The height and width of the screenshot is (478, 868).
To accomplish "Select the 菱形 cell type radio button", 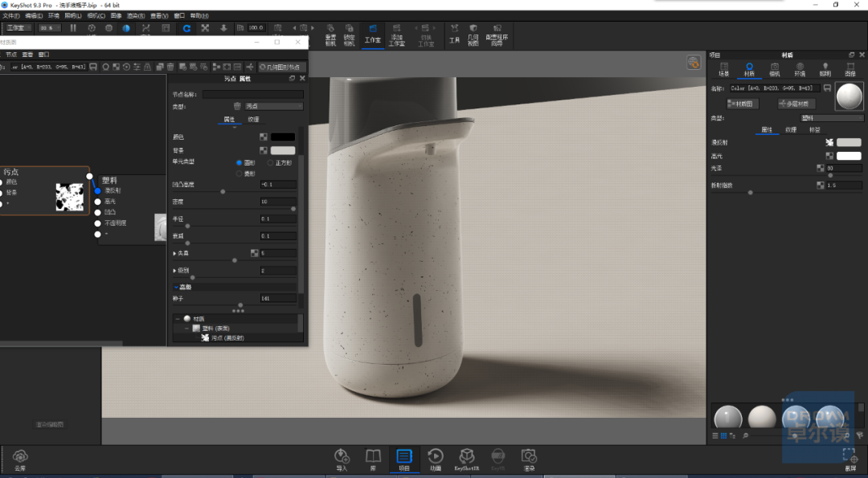I will (x=240, y=174).
